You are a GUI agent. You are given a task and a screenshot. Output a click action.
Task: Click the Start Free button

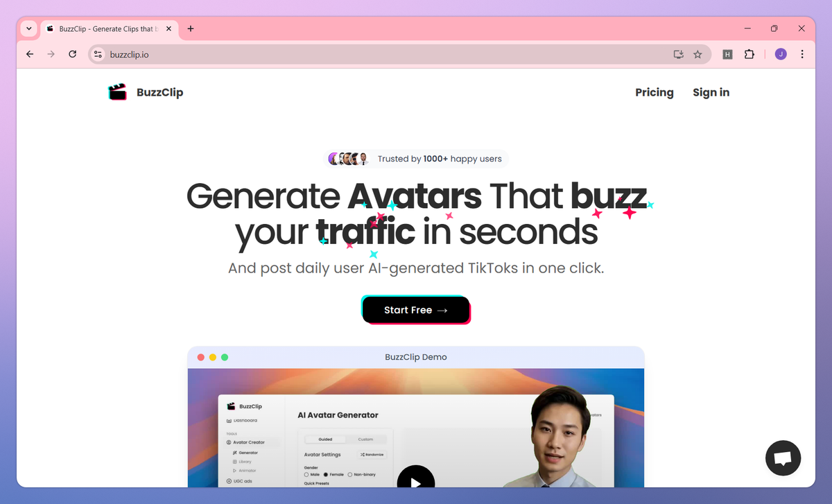[x=416, y=310]
